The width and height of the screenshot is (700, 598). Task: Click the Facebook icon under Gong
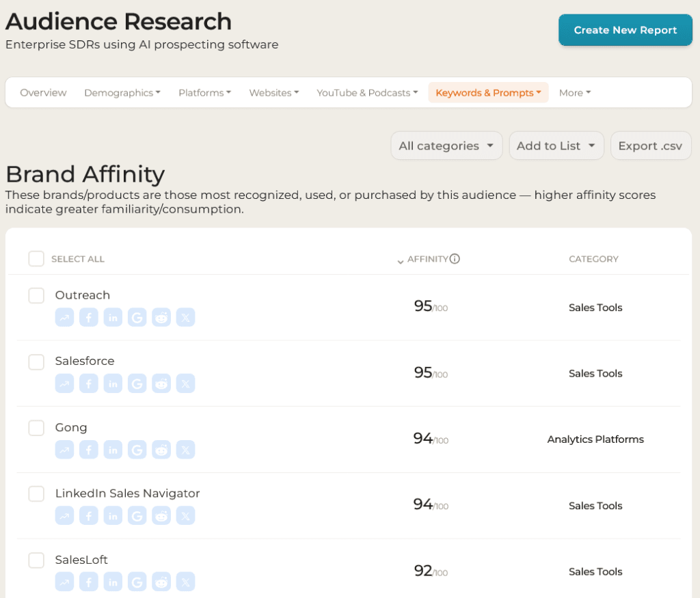coord(89,450)
